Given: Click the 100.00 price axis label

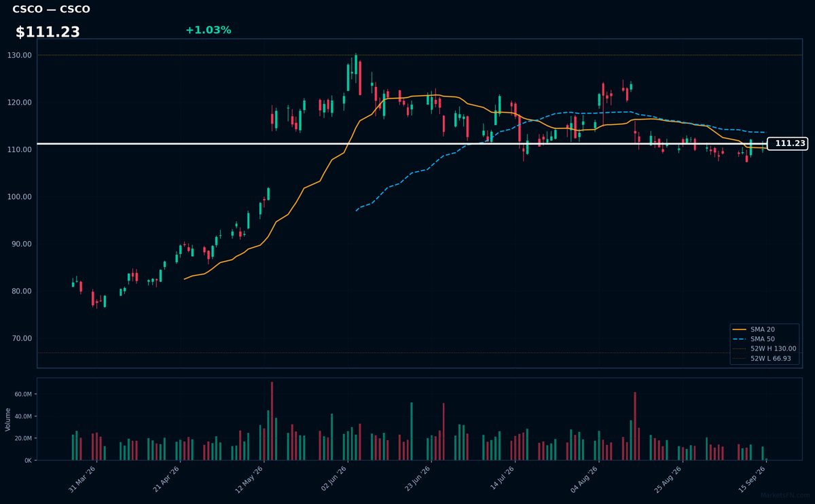Looking at the screenshot, I should click(x=20, y=197).
